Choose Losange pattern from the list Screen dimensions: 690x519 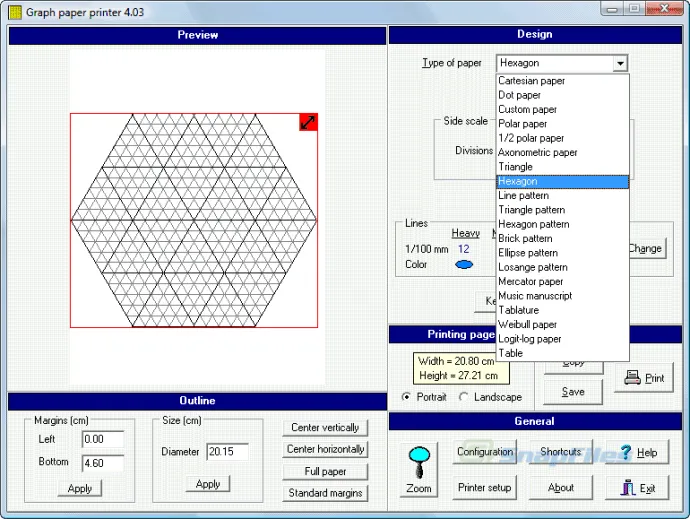pos(562,267)
